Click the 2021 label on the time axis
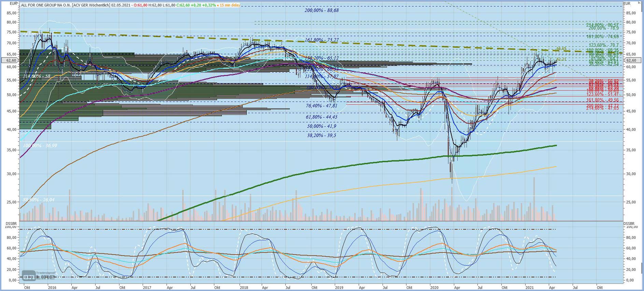 [529, 288]
